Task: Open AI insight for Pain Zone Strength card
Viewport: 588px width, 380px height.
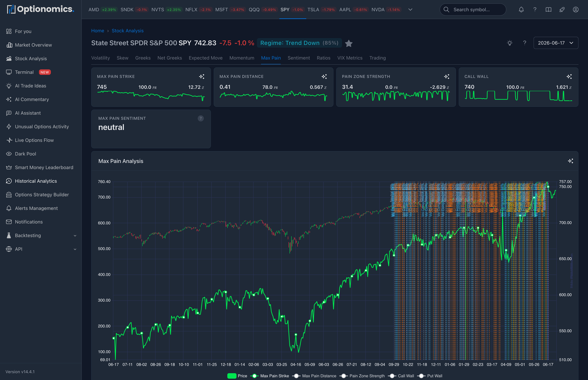Action: pos(447,77)
